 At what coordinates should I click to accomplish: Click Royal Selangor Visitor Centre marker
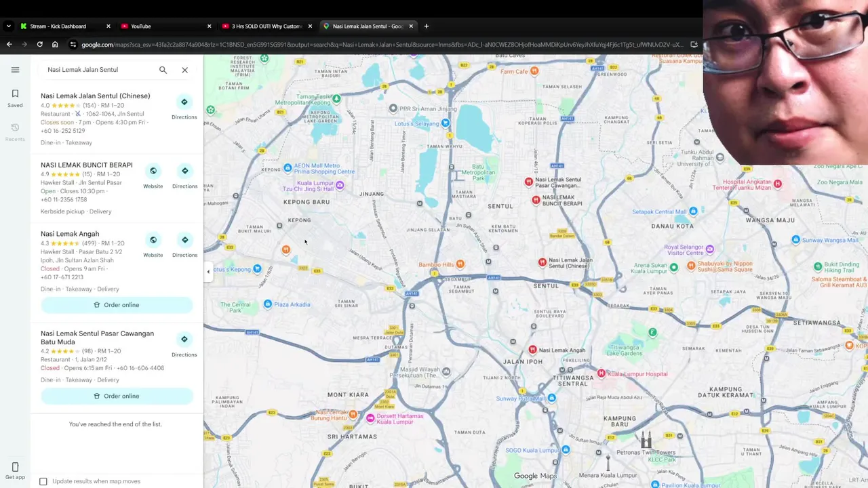click(x=709, y=249)
